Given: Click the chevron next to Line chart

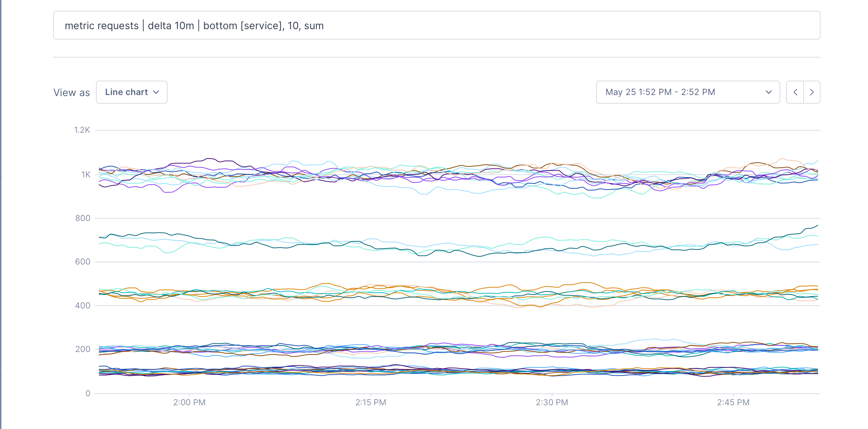Looking at the screenshot, I should (x=156, y=92).
